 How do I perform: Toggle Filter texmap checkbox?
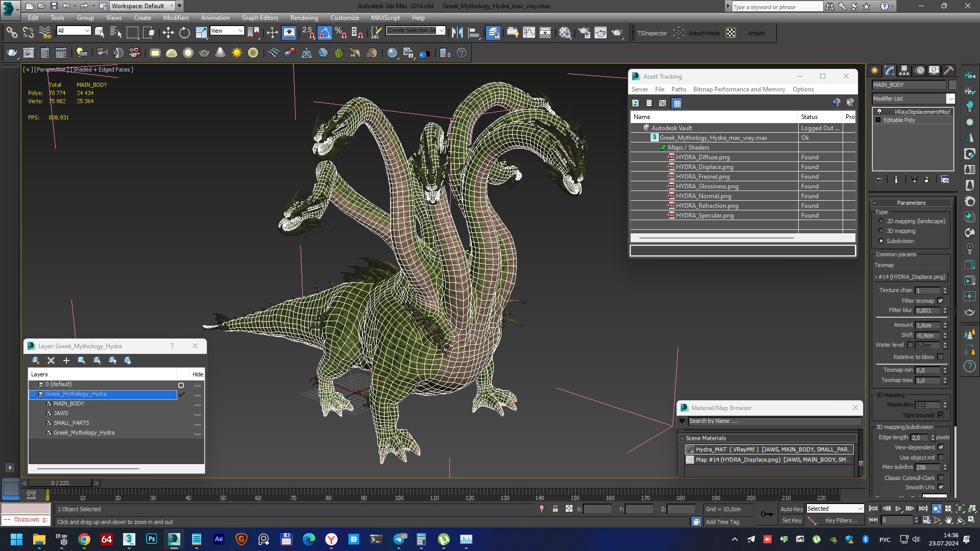tap(940, 301)
